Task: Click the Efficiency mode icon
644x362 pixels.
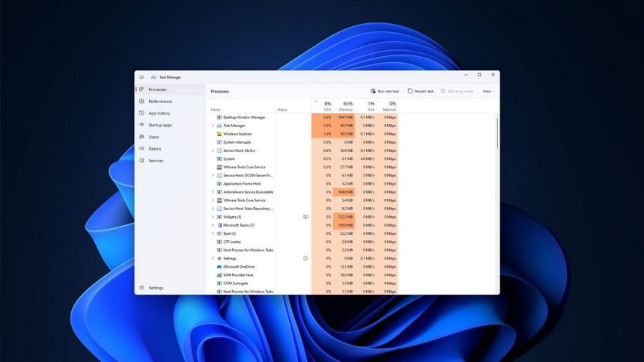Action: [x=443, y=91]
